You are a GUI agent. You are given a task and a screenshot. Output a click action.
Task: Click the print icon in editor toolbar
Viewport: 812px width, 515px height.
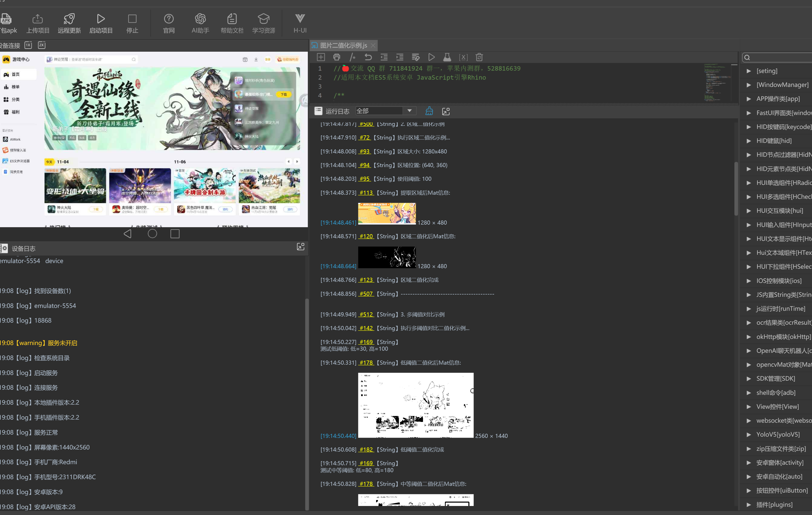337,57
